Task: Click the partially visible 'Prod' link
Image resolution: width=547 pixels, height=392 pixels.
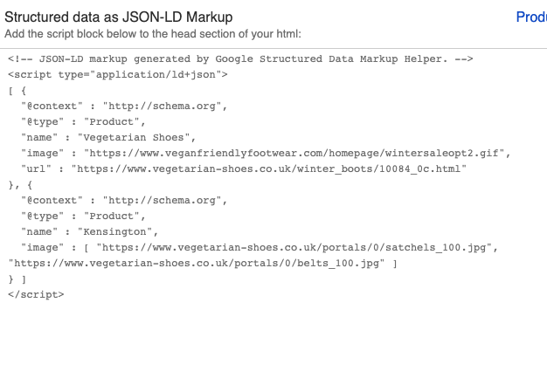Action: 531,17
